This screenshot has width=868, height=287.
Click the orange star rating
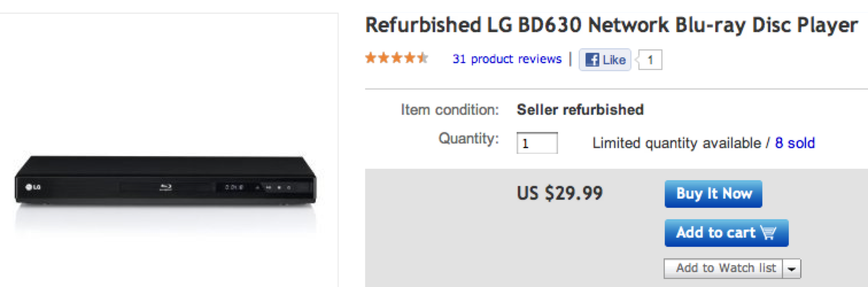point(397,58)
